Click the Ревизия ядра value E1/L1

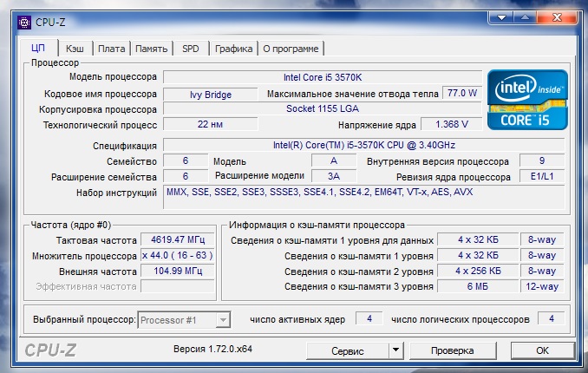(542, 176)
